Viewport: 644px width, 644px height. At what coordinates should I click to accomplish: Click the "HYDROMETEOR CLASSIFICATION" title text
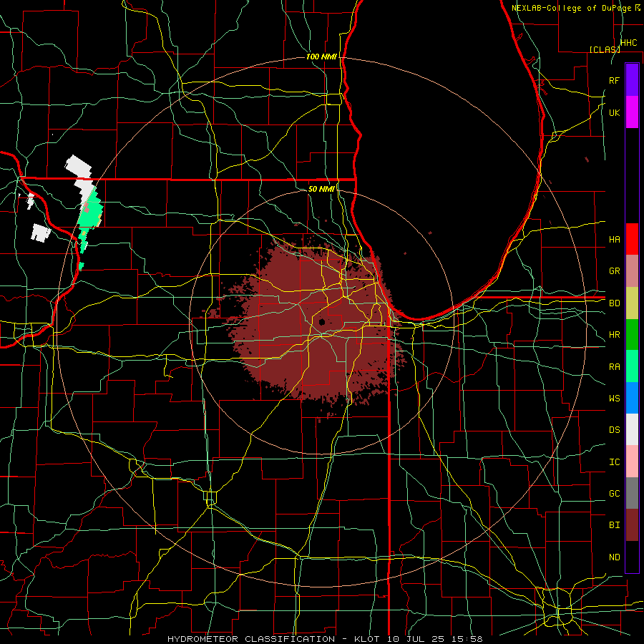pos(251,639)
